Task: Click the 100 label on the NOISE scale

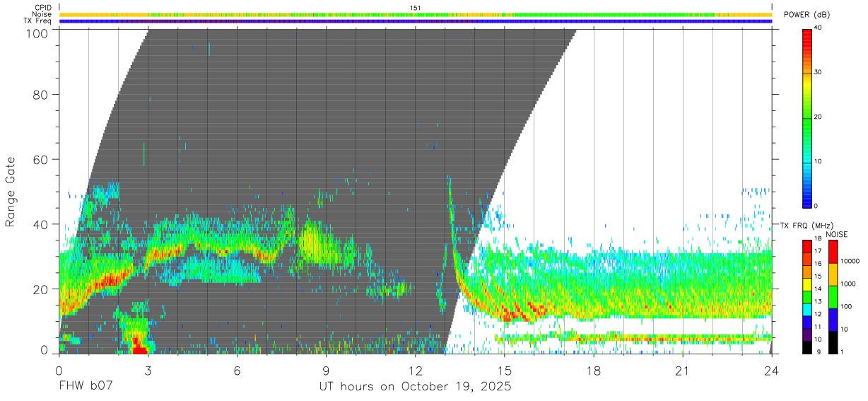Action: (846, 306)
